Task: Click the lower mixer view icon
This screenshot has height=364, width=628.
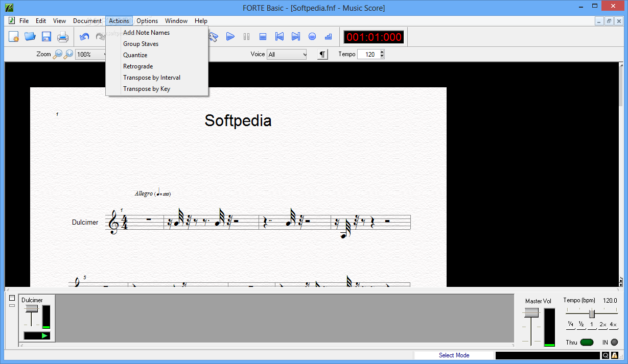Action: pyautogui.click(x=12, y=305)
